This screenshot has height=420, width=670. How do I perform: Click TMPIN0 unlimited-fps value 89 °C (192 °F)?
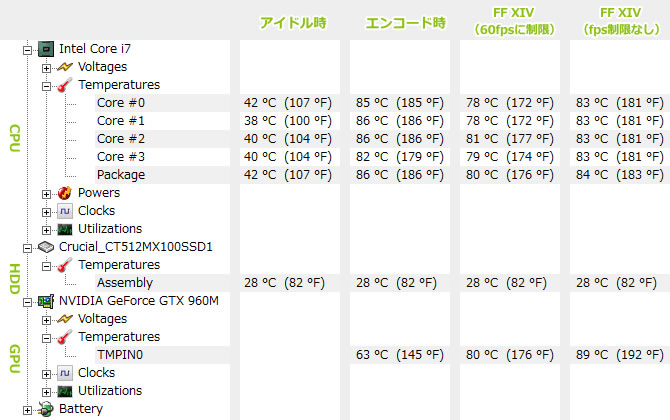pyautogui.click(x=620, y=355)
